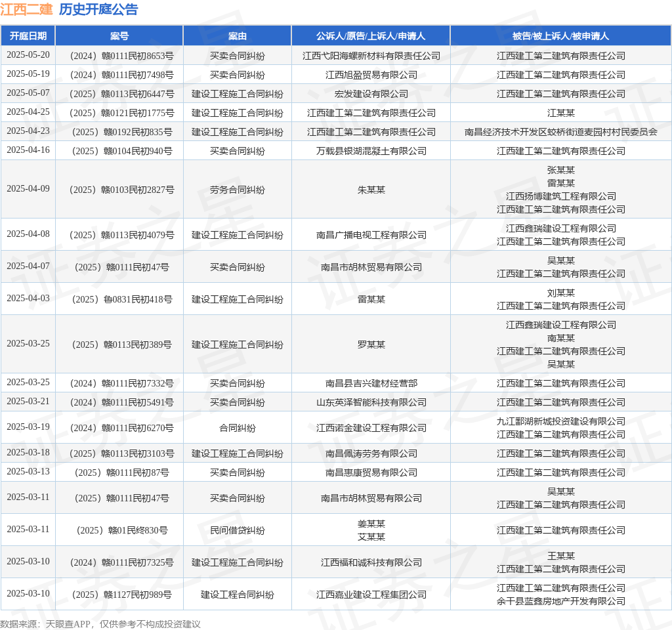Click the 案号 column header
The width and height of the screenshot is (672, 630).
[x=119, y=36]
